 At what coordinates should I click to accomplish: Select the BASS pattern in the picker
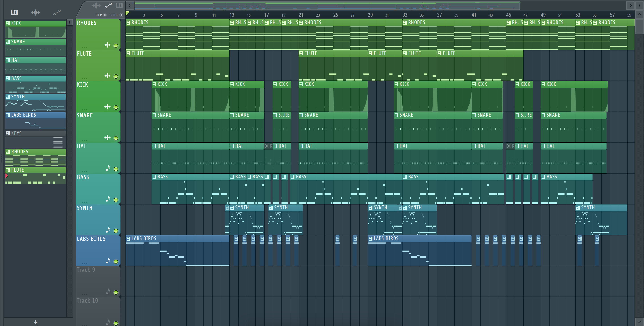pos(36,84)
